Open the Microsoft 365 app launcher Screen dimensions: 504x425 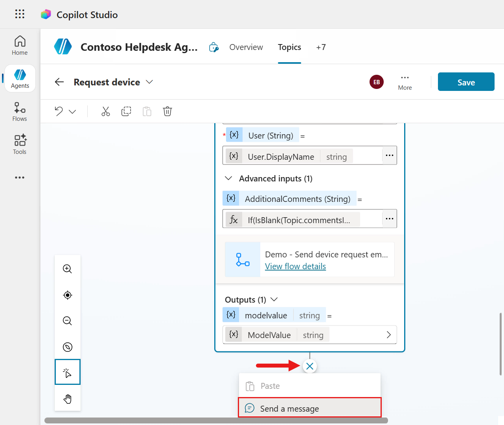pos(19,14)
